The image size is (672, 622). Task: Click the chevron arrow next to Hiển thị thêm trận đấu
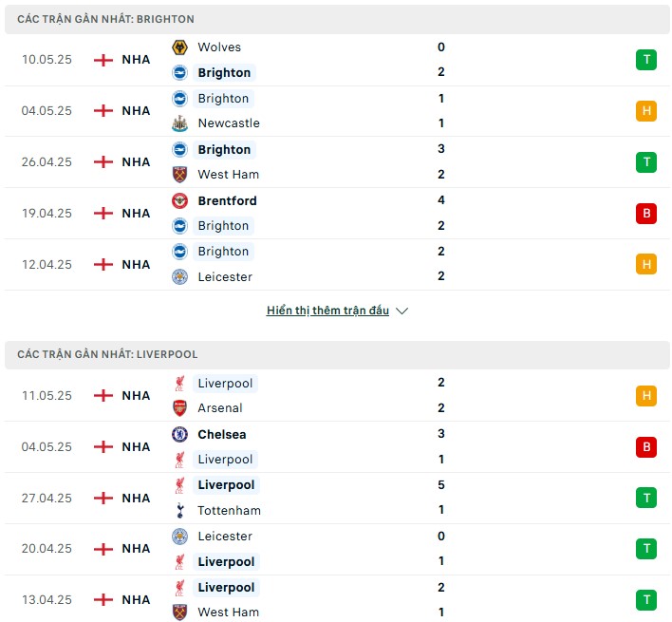(x=402, y=311)
